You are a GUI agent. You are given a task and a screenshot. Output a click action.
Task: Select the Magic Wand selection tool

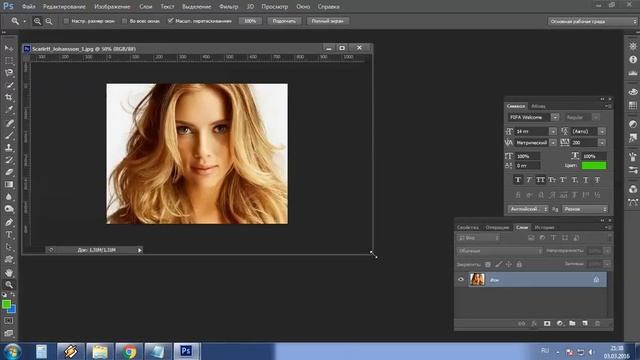tap(9, 85)
